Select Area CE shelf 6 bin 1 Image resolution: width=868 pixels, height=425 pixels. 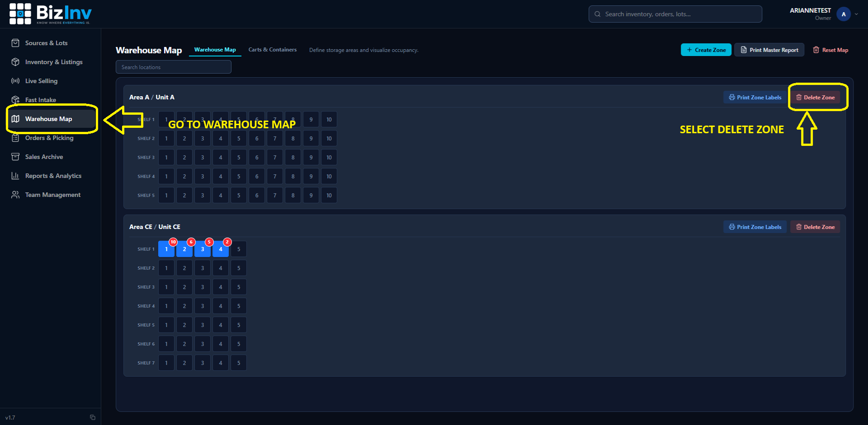[166, 344]
